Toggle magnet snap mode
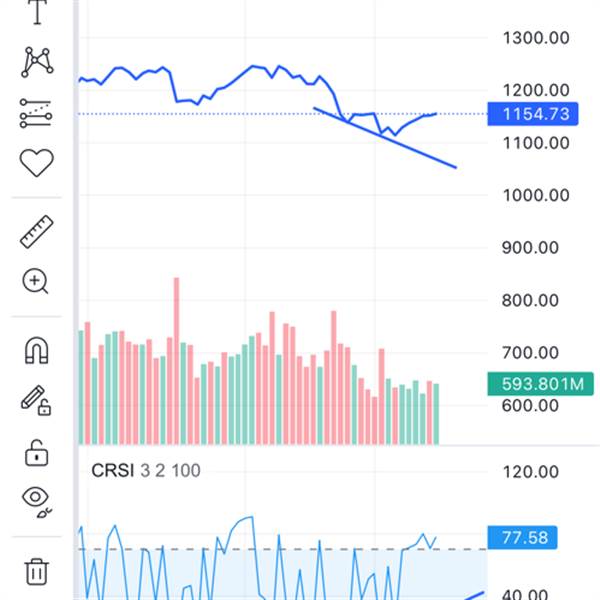This screenshot has width=600, height=600. (36, 350)
